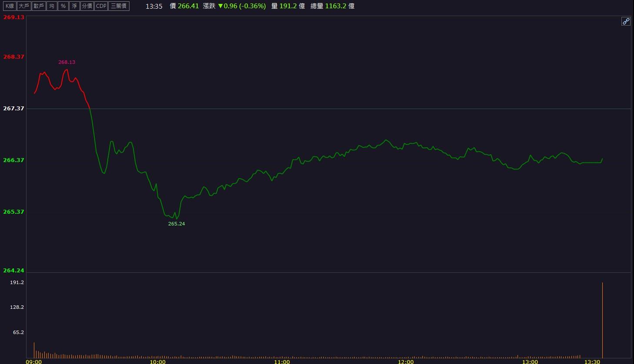Click the 191.2 volume value in header

288,6
